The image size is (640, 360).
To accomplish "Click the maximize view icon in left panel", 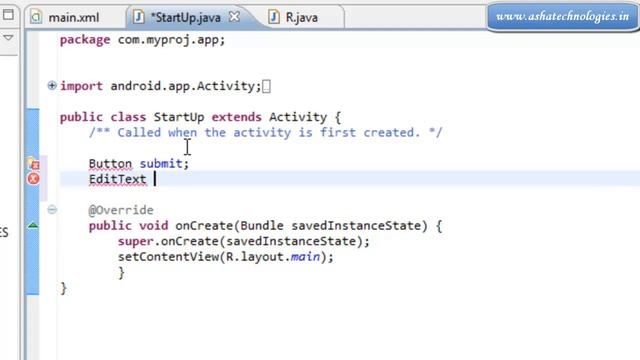I will click(x=8, y=15).
